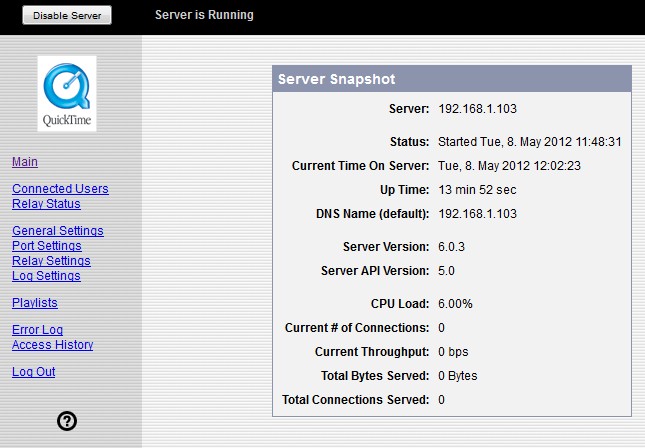Click the Server Version value 6.0.3

451,246
